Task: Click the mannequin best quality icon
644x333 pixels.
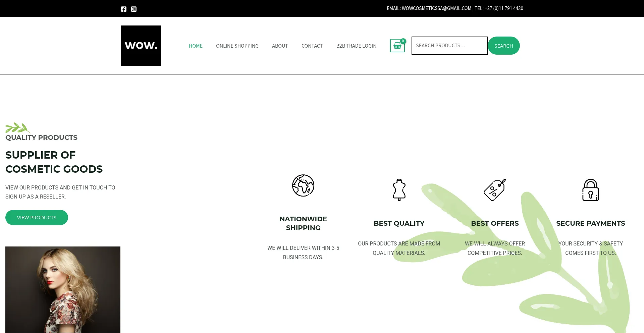Action: pos(399,190)
